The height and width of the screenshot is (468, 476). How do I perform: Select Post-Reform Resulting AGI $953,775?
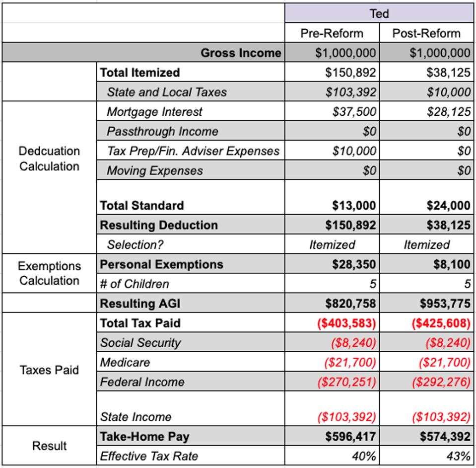[x=426, y=303]
